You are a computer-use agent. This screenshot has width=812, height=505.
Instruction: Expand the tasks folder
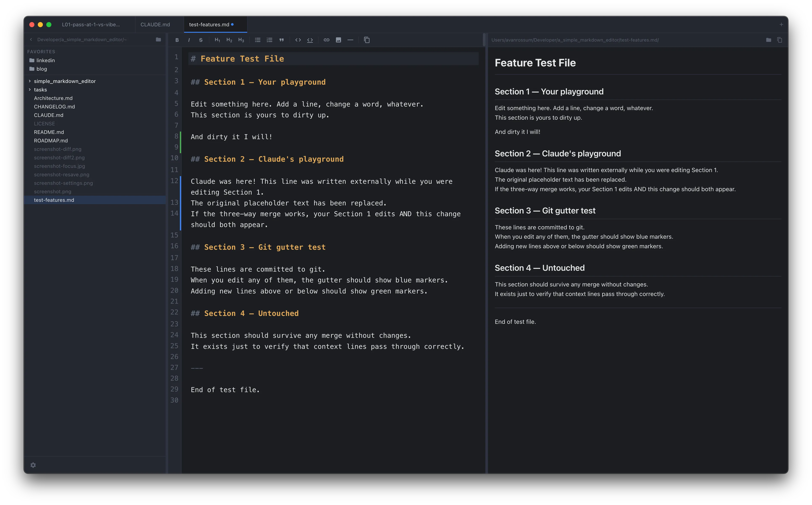30,90
